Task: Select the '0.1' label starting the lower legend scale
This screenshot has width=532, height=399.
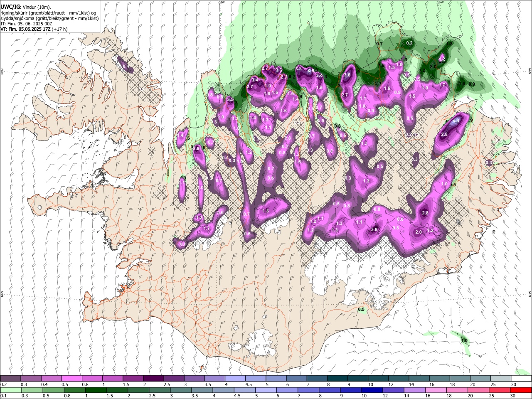Action: pos(4,396)
